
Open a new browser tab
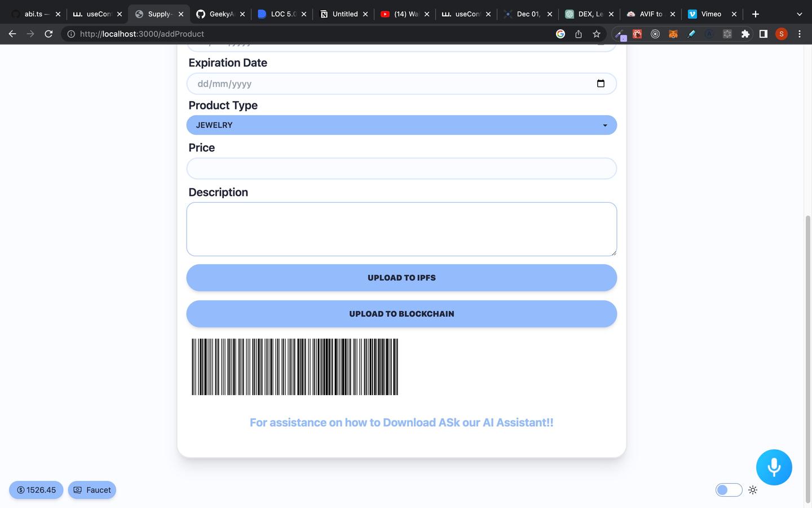756,14
